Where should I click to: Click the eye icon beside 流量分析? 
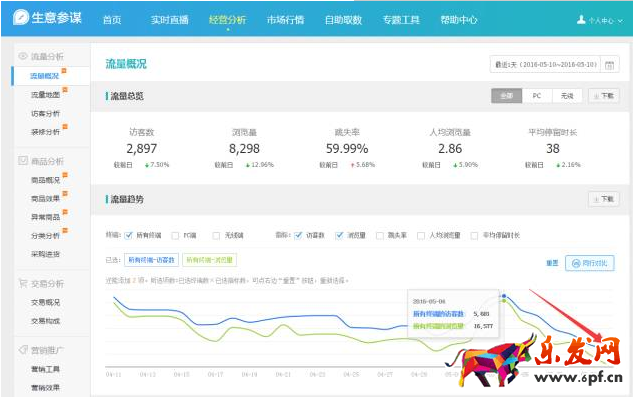point(23,56)
